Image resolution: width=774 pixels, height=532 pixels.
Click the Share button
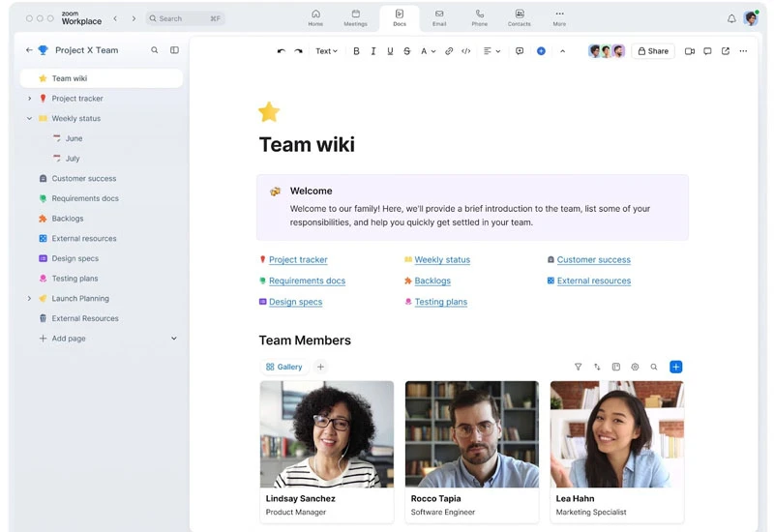[x=652, y=51]
